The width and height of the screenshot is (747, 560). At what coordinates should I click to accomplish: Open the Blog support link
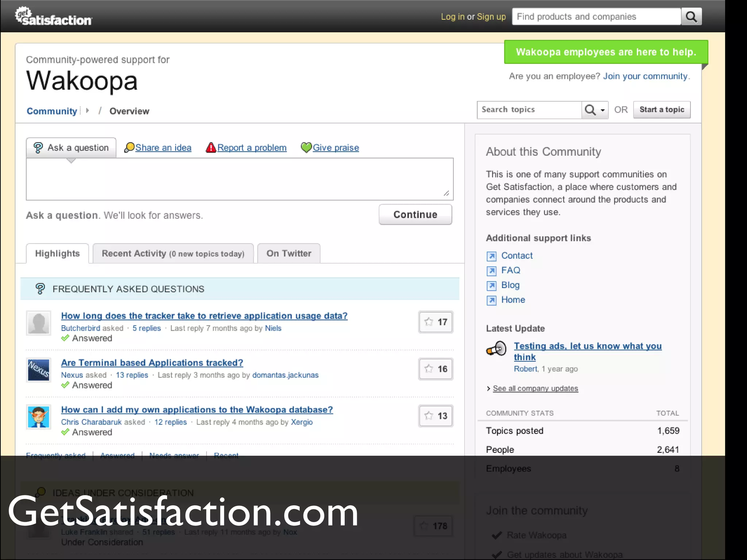(510, 285)
